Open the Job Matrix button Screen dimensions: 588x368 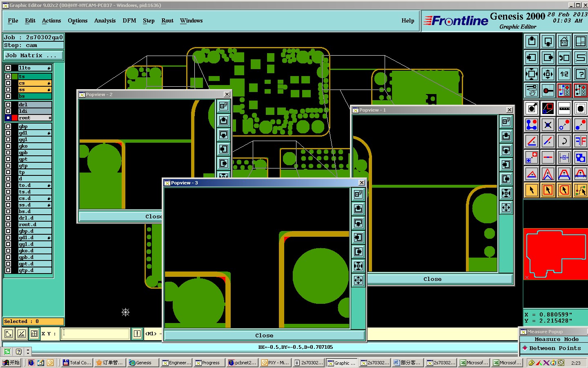pos(33,55)
